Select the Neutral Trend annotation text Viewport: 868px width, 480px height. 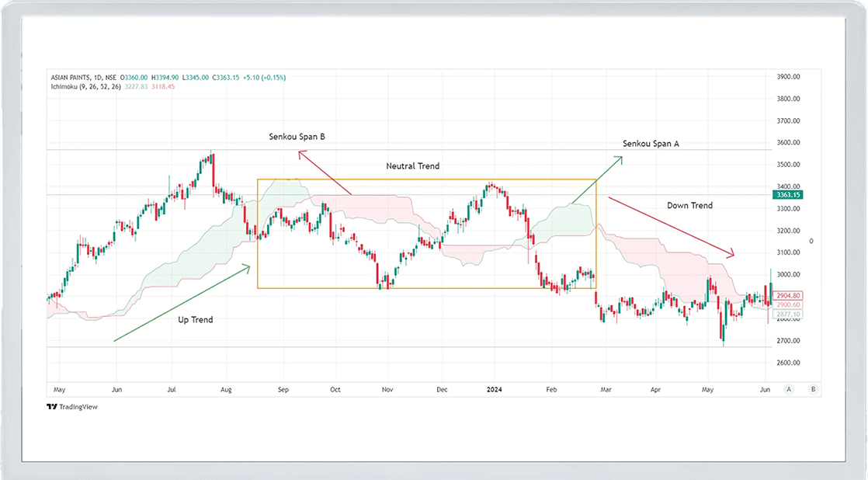(412, 166)
